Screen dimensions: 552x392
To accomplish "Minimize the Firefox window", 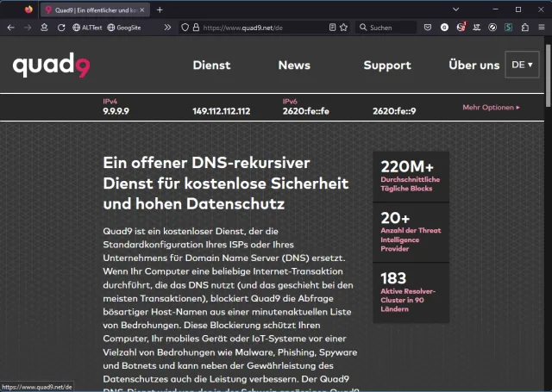I will tap(496, 9).
